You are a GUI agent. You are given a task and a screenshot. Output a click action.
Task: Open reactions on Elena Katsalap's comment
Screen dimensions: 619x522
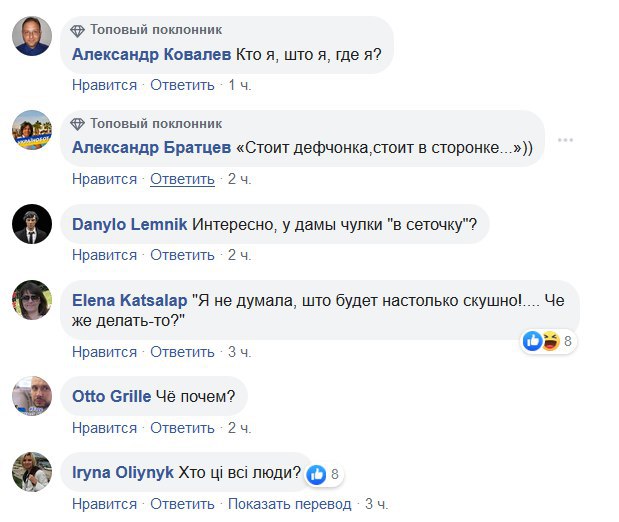(x=548, y=342)
